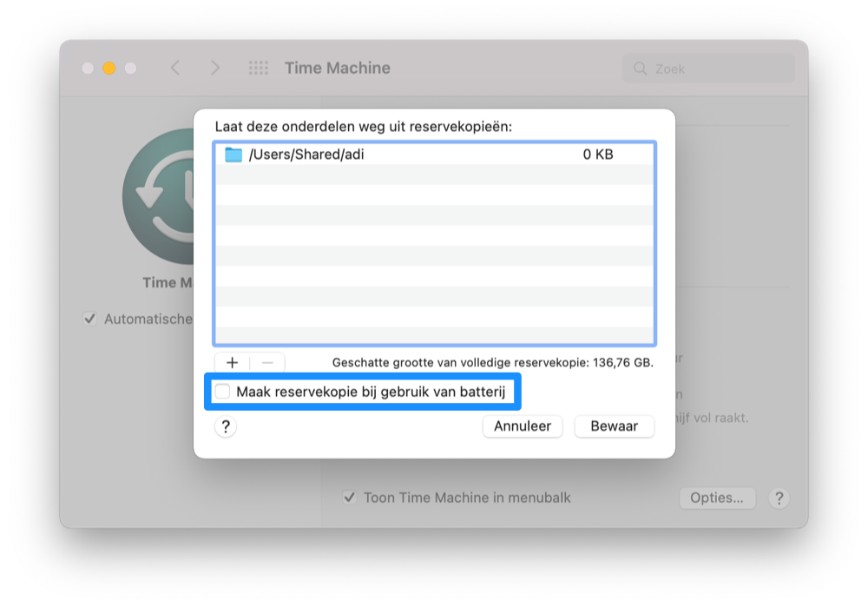Open help in the exclusions dialog
This screenshot has width=868, height=607.
[226, 426]
